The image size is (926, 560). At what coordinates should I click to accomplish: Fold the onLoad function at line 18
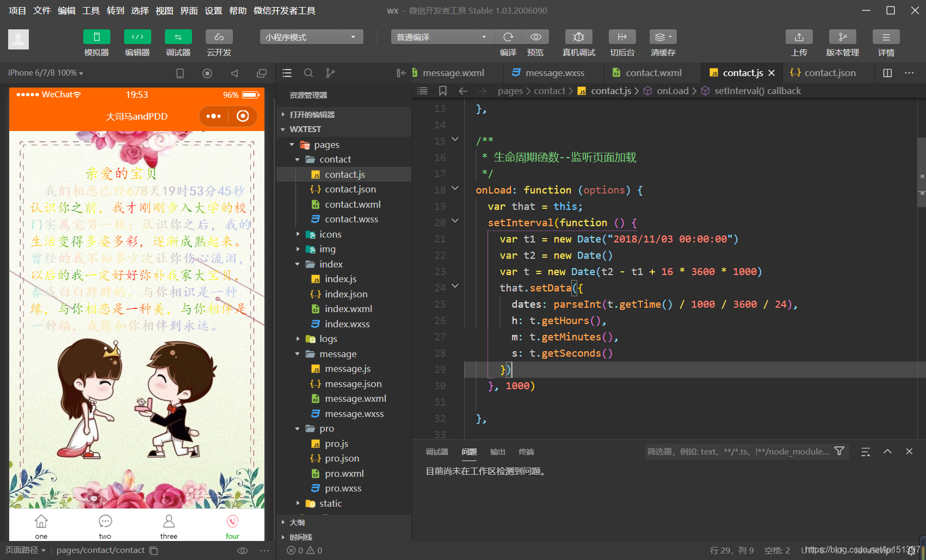point(455,188)
